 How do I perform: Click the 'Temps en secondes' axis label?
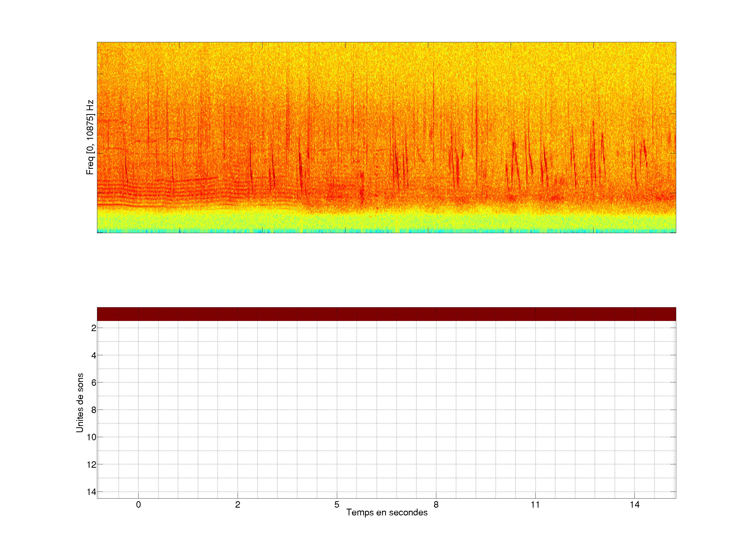tap(387, 512)
